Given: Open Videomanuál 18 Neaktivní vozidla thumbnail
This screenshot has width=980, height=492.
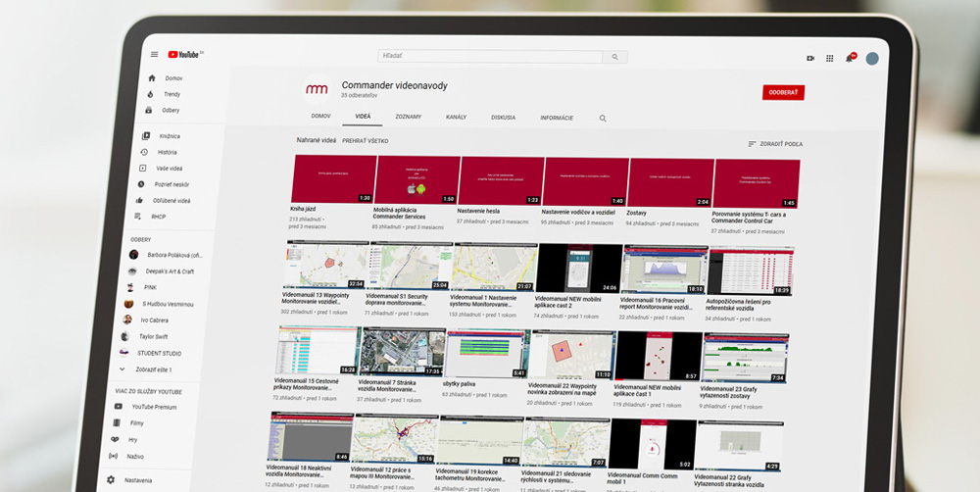Looking at the screenshot, I should click(x=311, y=437).
